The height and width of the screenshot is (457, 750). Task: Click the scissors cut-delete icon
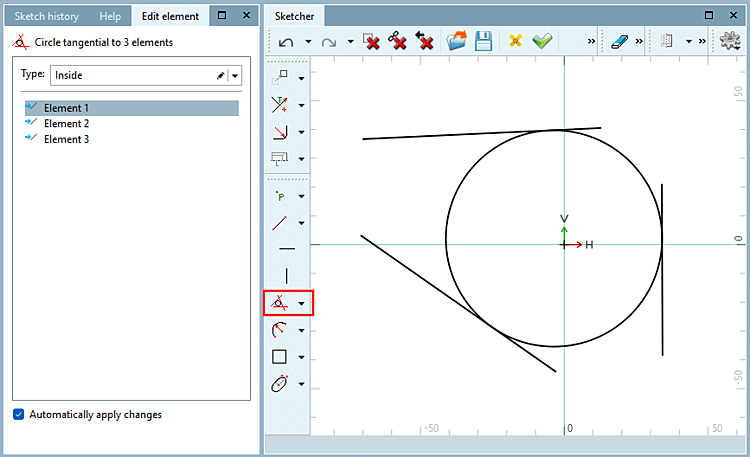[397, 41]
